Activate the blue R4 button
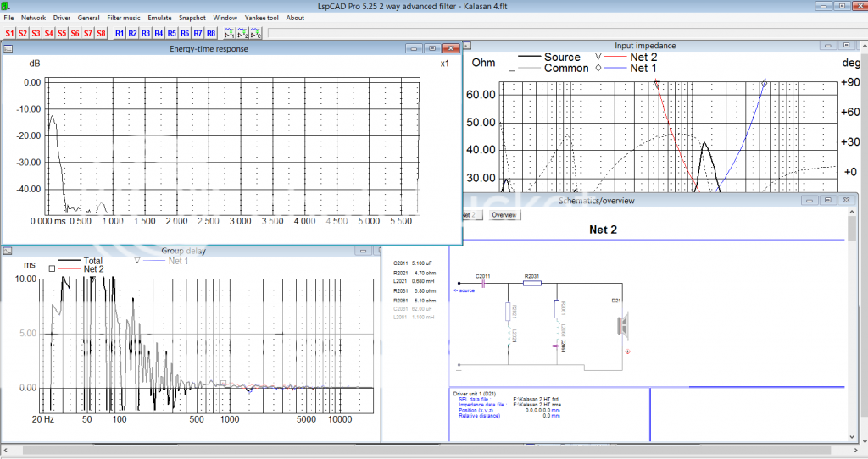The width and height of the screenshot is (868, 459). point(159,33)
